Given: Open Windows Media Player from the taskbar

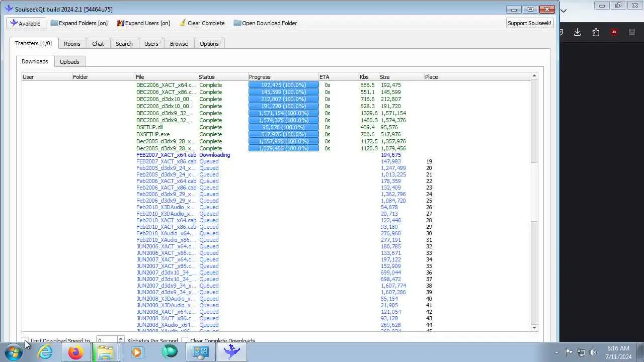Looking at the screenshot, I should tap(137, 352).
